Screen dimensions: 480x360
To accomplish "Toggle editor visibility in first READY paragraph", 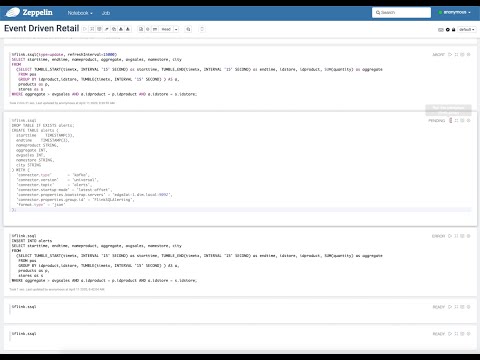I will click(x=456, y=307).
